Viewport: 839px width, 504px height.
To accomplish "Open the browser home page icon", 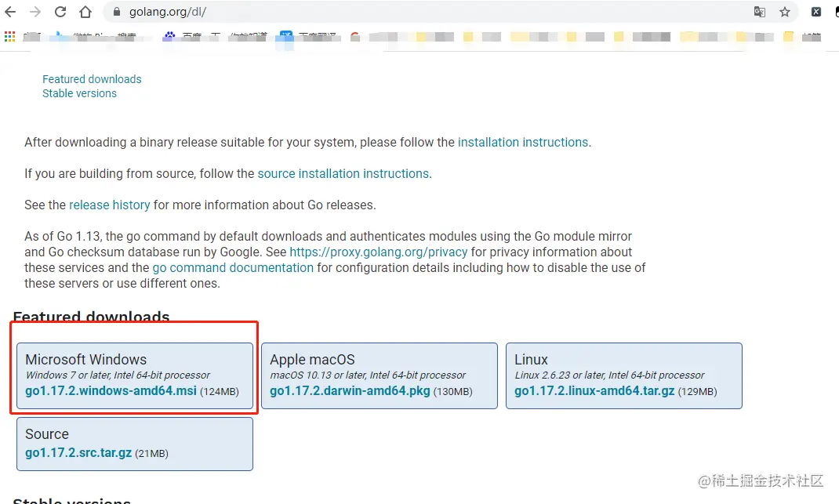I will [x=85, y=11].
